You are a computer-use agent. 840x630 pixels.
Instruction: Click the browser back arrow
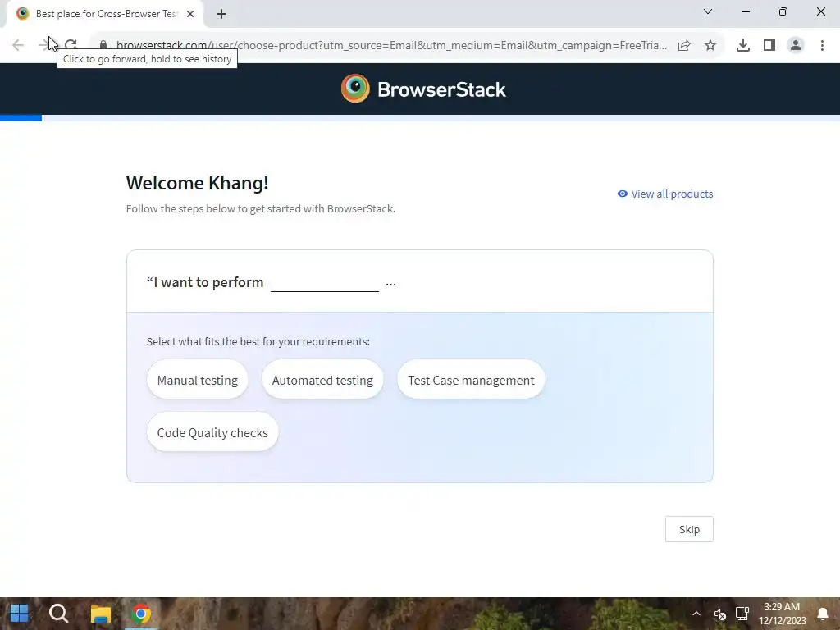pos(18,45)
